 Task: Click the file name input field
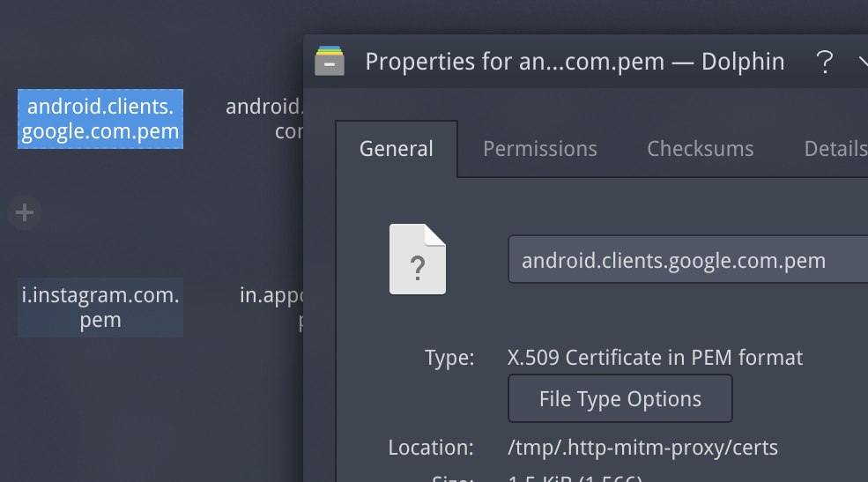click(688, 260)
